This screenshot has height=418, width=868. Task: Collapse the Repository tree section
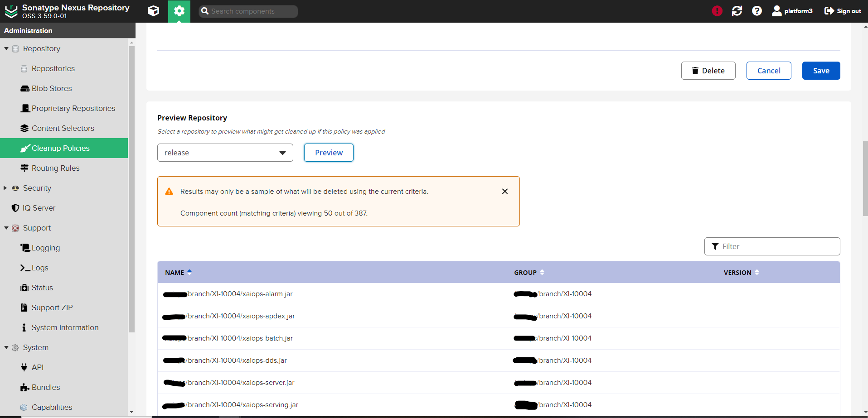click(x=6, y=48)
